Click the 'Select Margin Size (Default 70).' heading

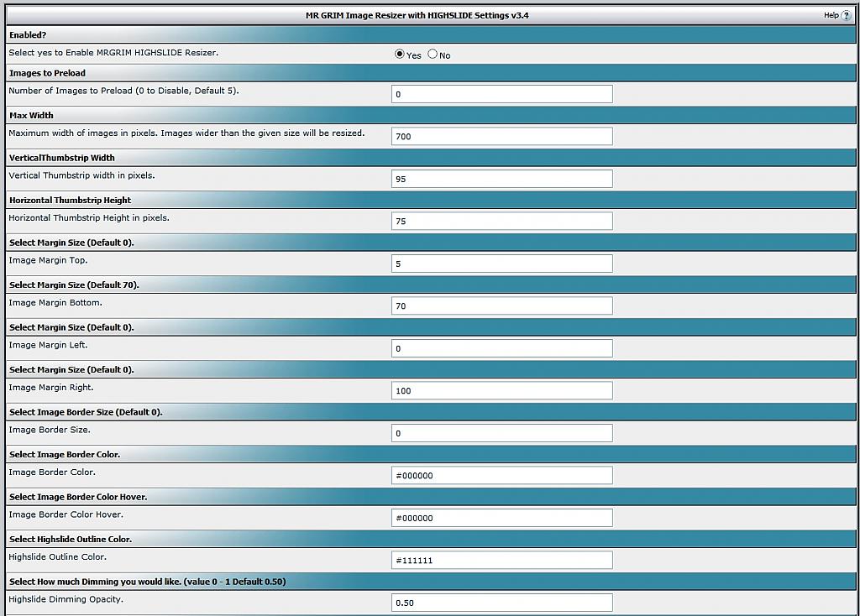click(74, 285)
